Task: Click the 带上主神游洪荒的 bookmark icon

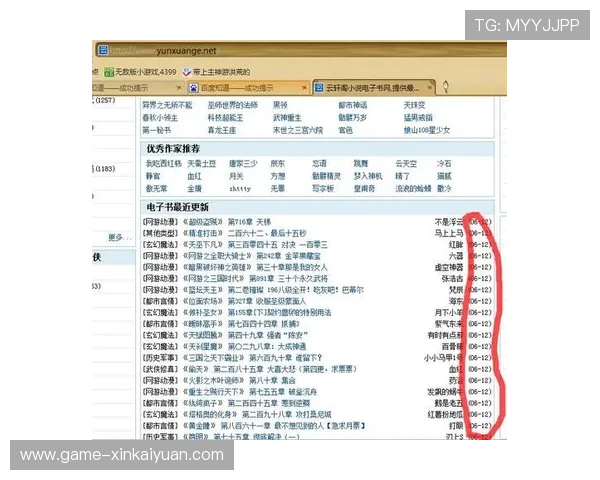Action: click(x=187, y=72)
